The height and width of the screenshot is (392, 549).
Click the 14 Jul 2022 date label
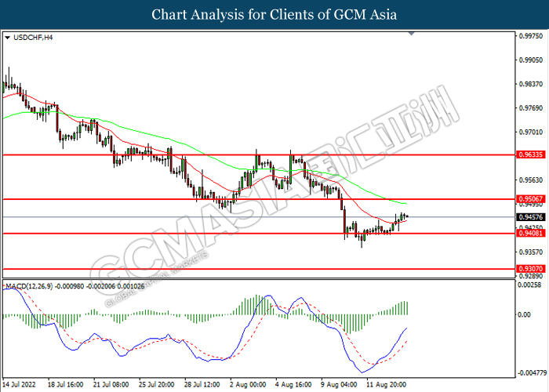(20, 384)
